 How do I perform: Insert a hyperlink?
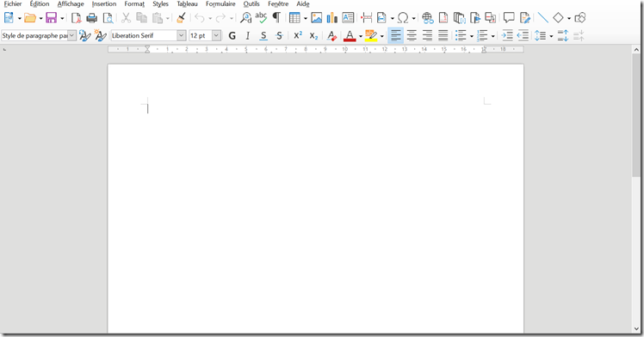point(428,18)
